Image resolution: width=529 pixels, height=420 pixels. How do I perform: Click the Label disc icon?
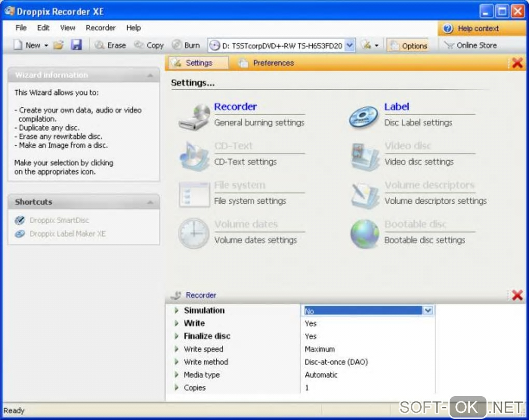click(364, 117)
